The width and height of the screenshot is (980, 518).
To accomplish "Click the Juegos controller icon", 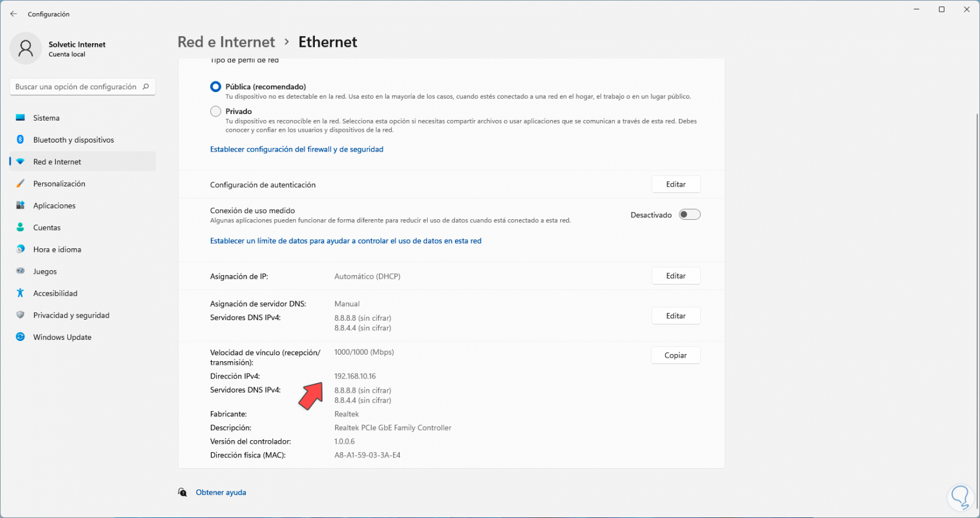I will click(x=20, y=271).
